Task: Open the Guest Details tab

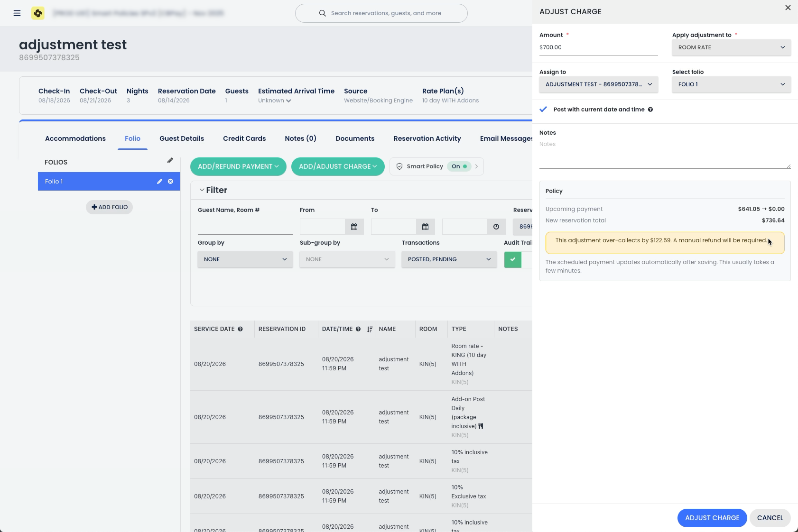Action: point(182,138)
